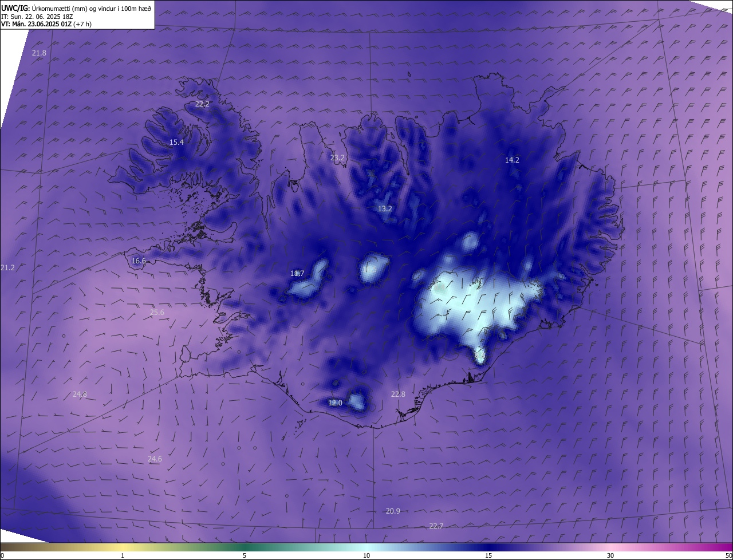Select the 16.6 value near the west coast
Image resolution: width=733 pixels, height=560 pixels.
[x=139, y=261]
